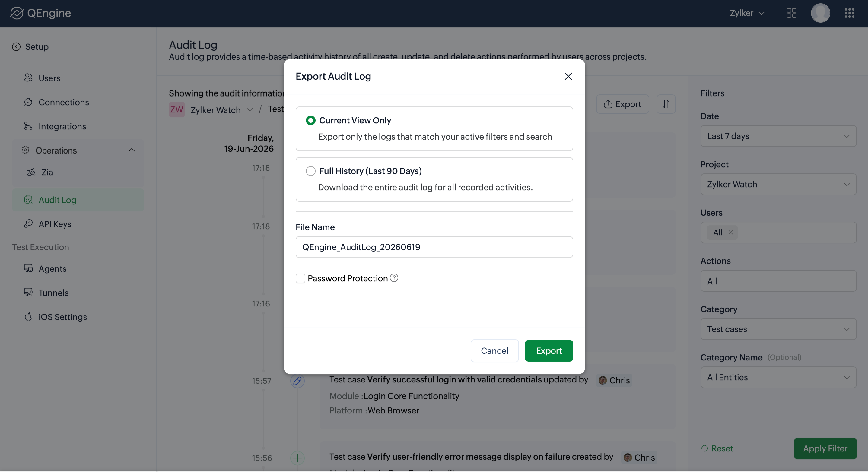Select Full History (Last 90 Days) option
The height and width of the screenshot is (472, 868).
click(310, 171)
